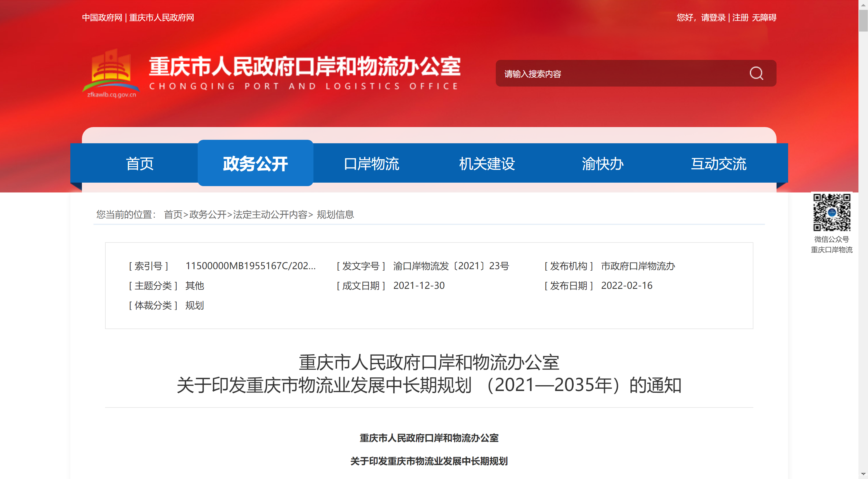Click the 注册 register link
Screen dimensions: 868x479
coord(740,18)
